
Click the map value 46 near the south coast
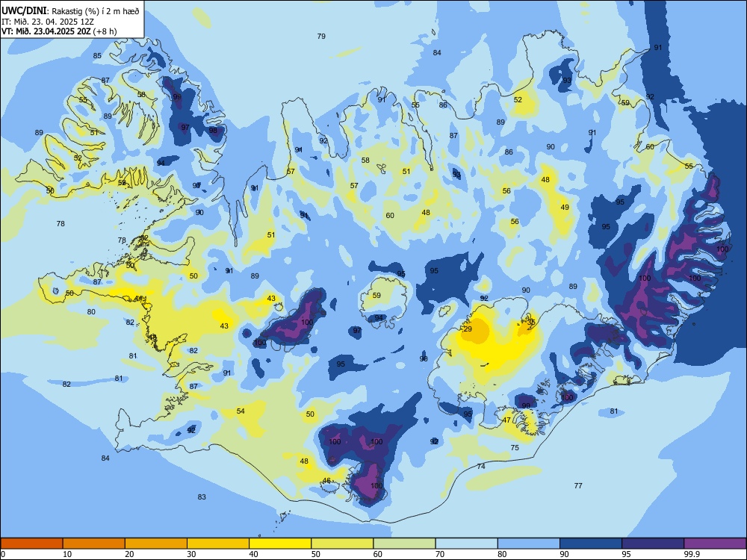(x=326, y=480)
